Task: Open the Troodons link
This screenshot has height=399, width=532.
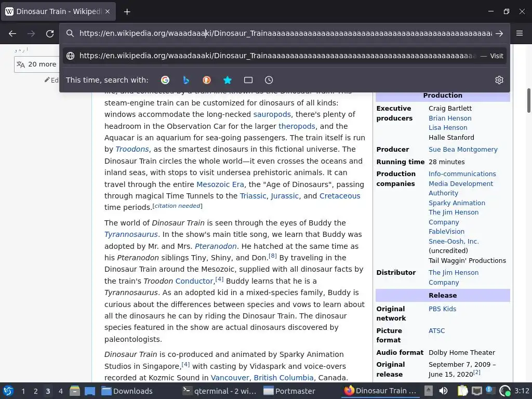Action: point(132,149)
